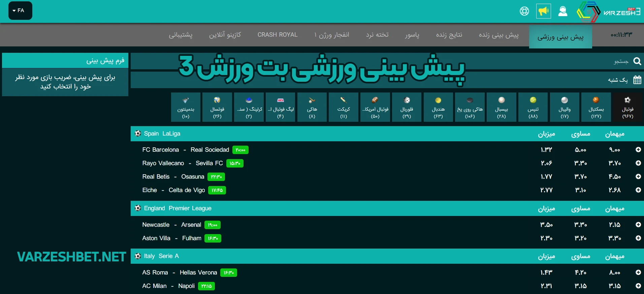The image size is (644, 294).
Task: Open the Newcastle - Arsenal match
Action: click(x=172, y=225)
